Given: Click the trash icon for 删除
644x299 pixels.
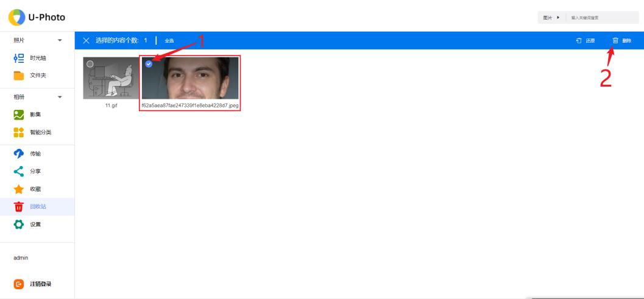Looking at the screenshot, I should (x=615, y=41).
